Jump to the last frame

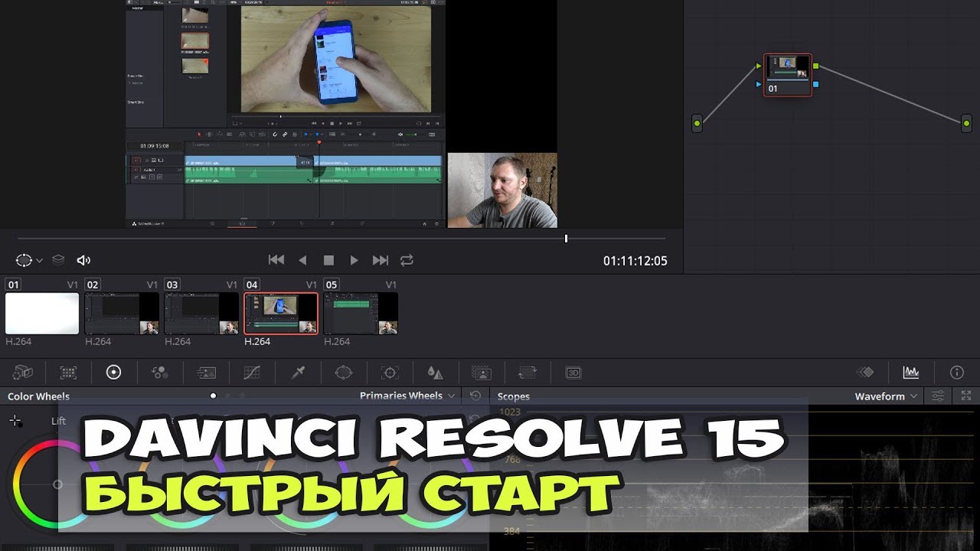[x=381, y=260]
